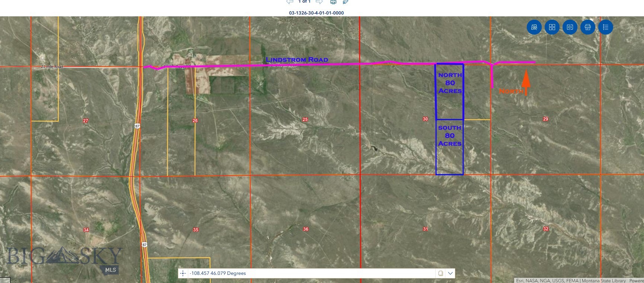Click the zoom-to-parcel search map tool
The width and height of the screenshot is (644, 283).
(534, 27)
